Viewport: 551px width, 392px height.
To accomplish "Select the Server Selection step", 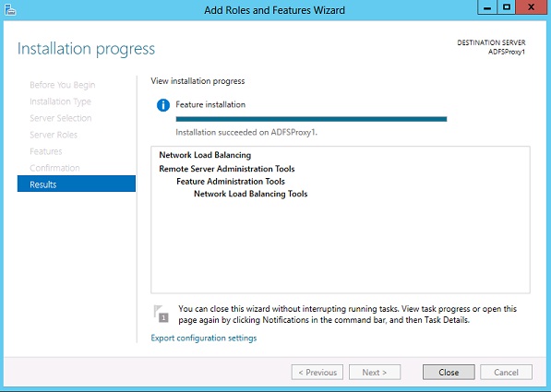I will coord(60,118).
